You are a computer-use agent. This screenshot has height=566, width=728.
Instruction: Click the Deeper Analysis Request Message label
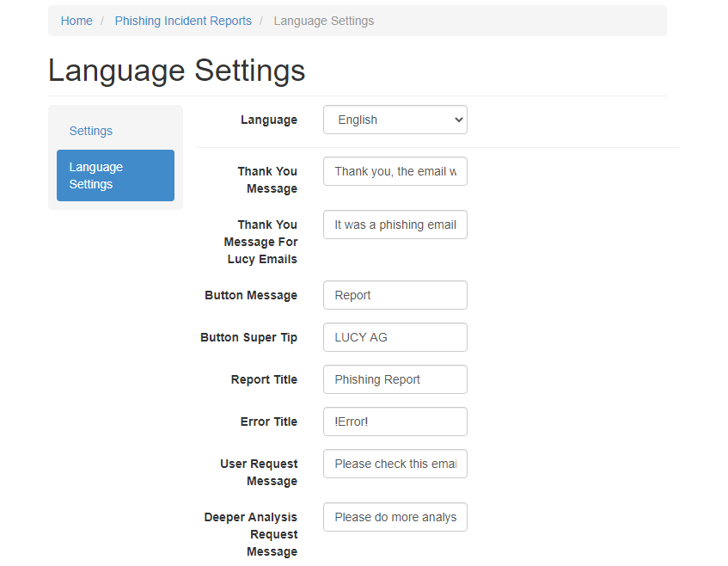point(251,534)
